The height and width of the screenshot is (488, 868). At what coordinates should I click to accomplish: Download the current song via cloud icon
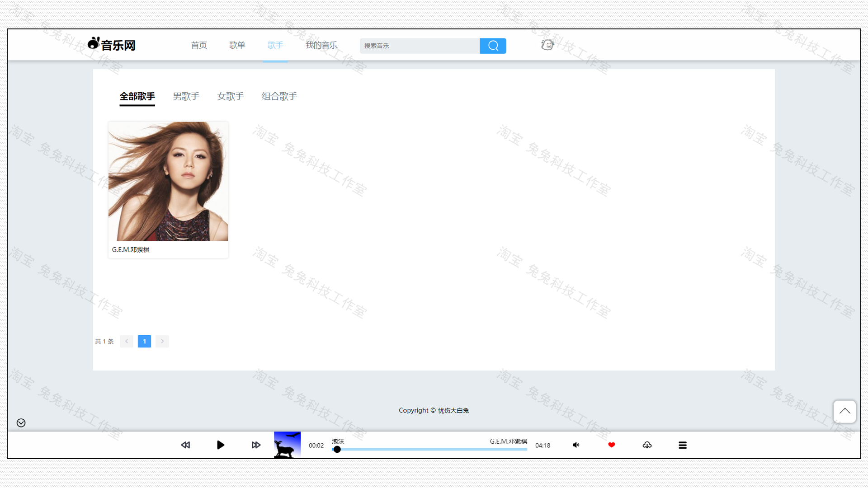[647, 445]
